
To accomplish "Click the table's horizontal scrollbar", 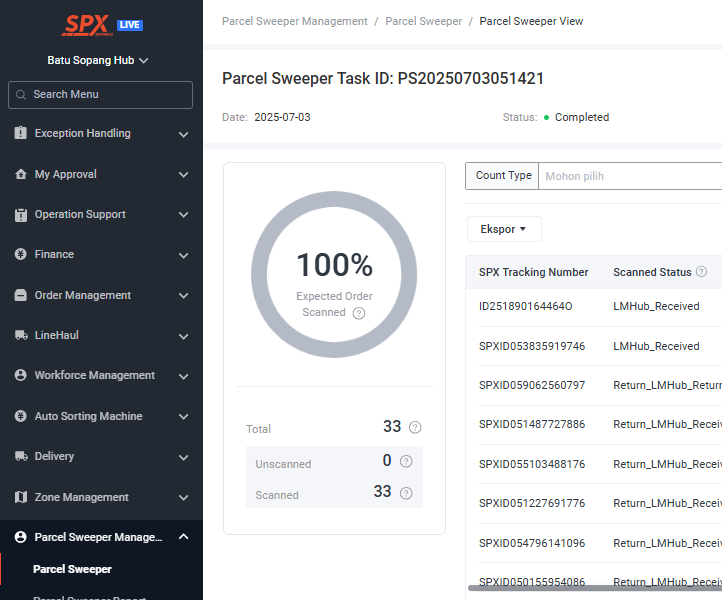I will tap(595, 588).
